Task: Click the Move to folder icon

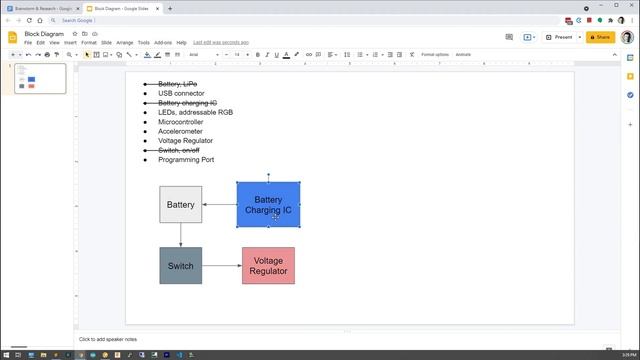Action: tap(84, 34)
